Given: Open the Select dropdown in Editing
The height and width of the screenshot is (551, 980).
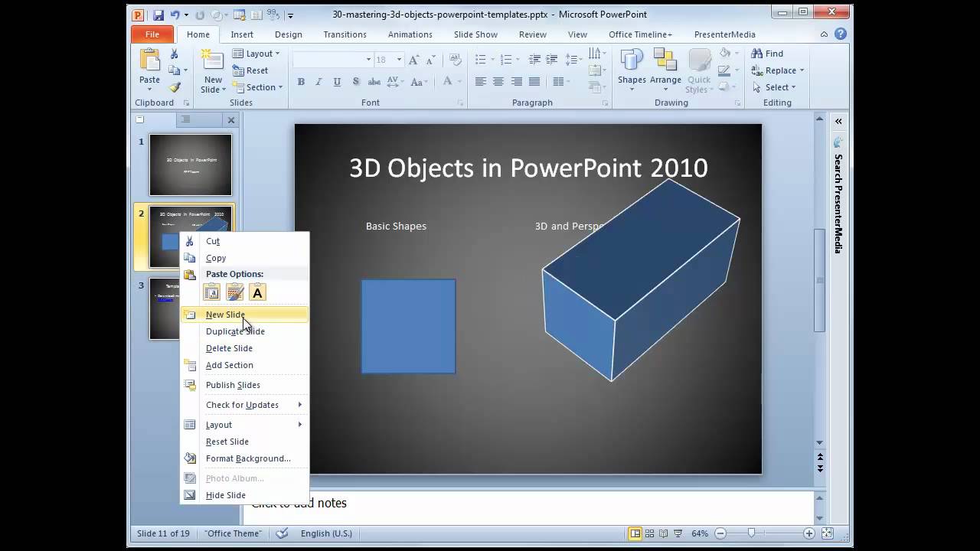Looking at the screenshot, I should coord(774,87).
